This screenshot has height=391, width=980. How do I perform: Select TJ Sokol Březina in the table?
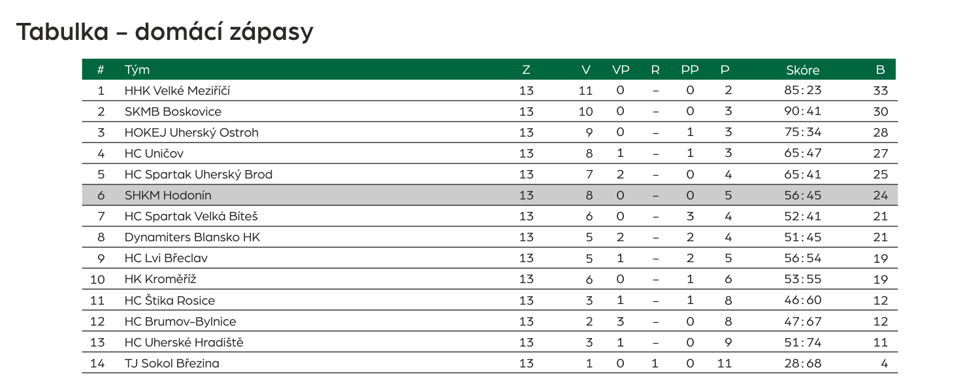(172, 364)
